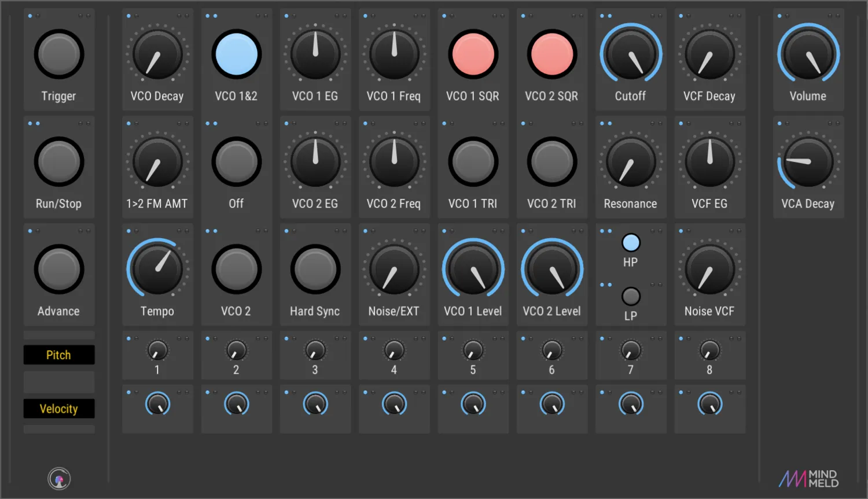Image resolution: width=868 pixels, height=499 pixels.
Task: Toggle the VCO 1 SQR button
Action: coord(473,54)
